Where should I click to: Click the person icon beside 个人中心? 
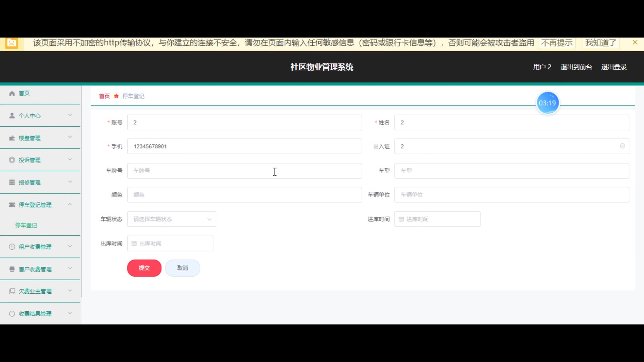[x=12, y=116]
